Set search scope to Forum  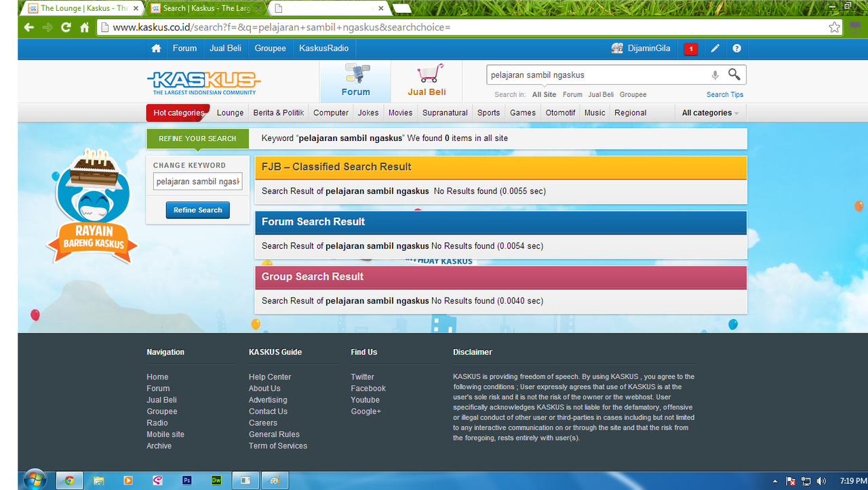572,95
